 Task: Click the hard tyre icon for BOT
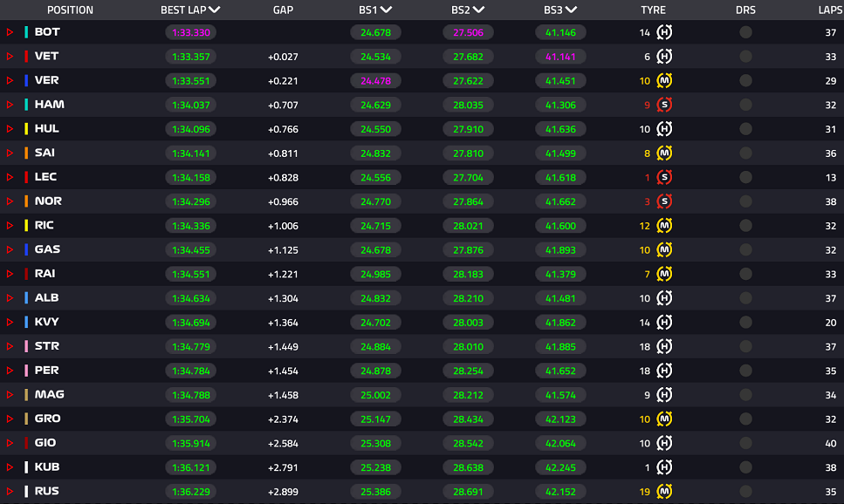(x=664, y=32)
